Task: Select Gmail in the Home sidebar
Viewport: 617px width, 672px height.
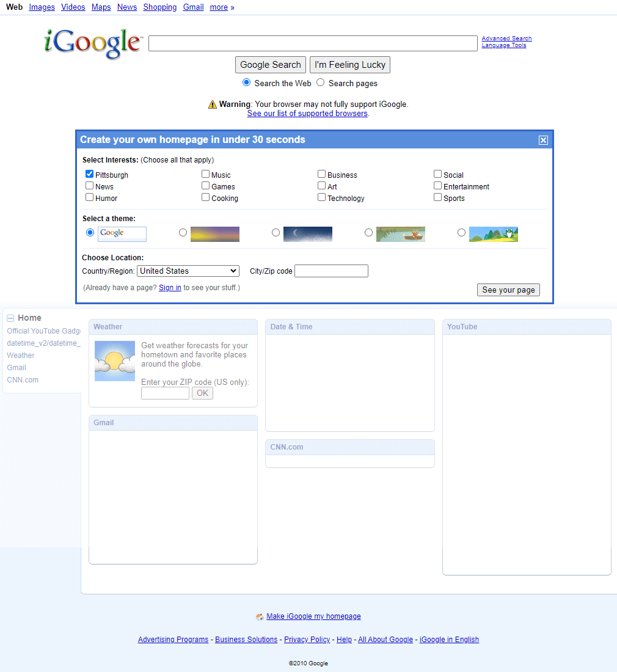Action: point(16,367)
